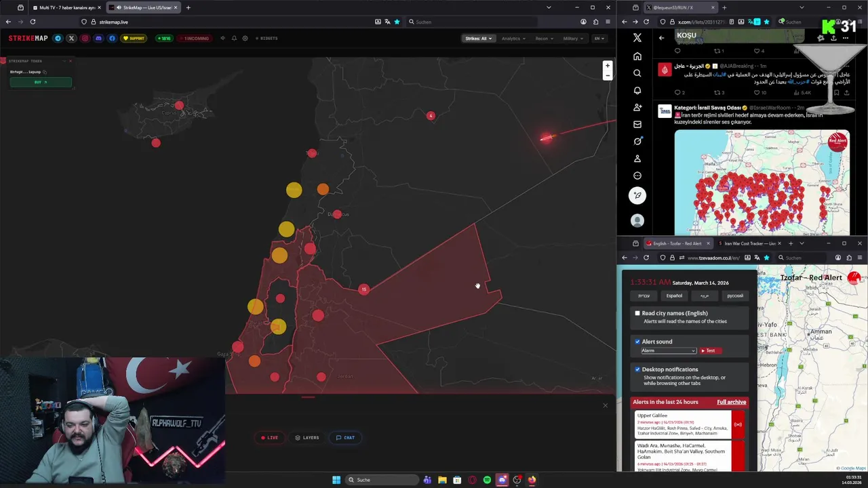Open X Profile person icon
The width and height of the screenshot is (868, 488).
(x=637, y=159)
